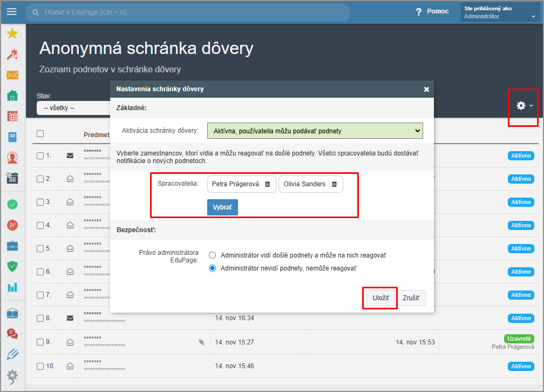The height and width of the screenshot is (392, 544).
Task: Click the green shield icon
Action: point(12,266)
